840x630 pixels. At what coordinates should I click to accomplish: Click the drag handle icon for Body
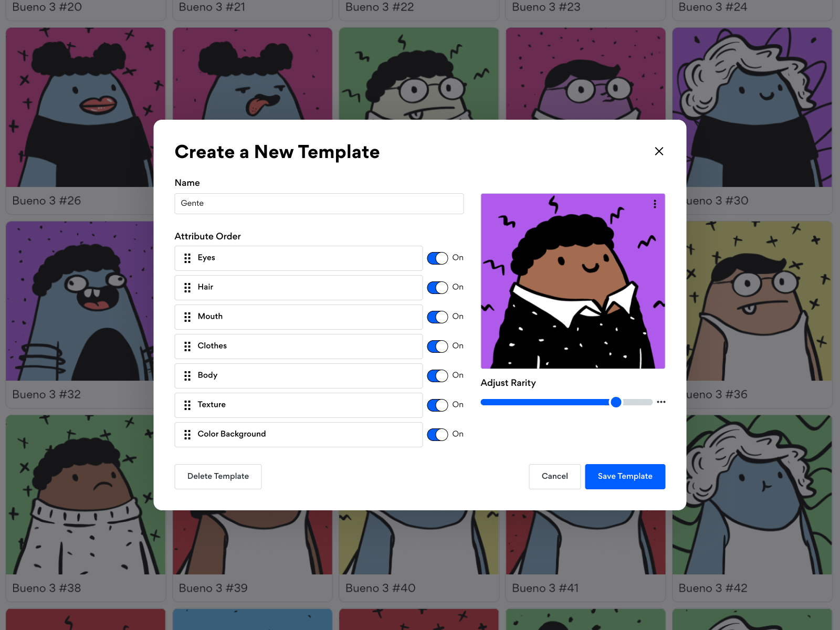[187, 376]
